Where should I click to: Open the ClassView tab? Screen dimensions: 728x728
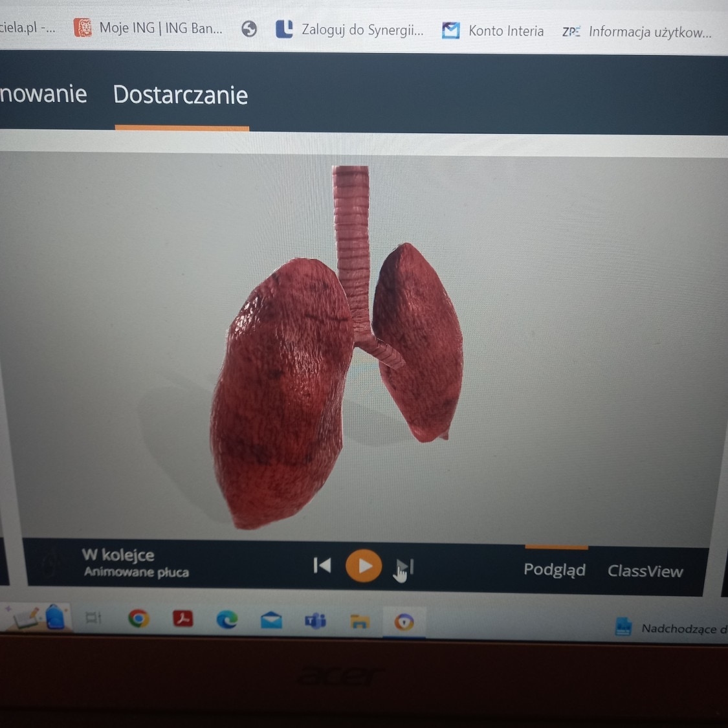[x=645, y=571]
